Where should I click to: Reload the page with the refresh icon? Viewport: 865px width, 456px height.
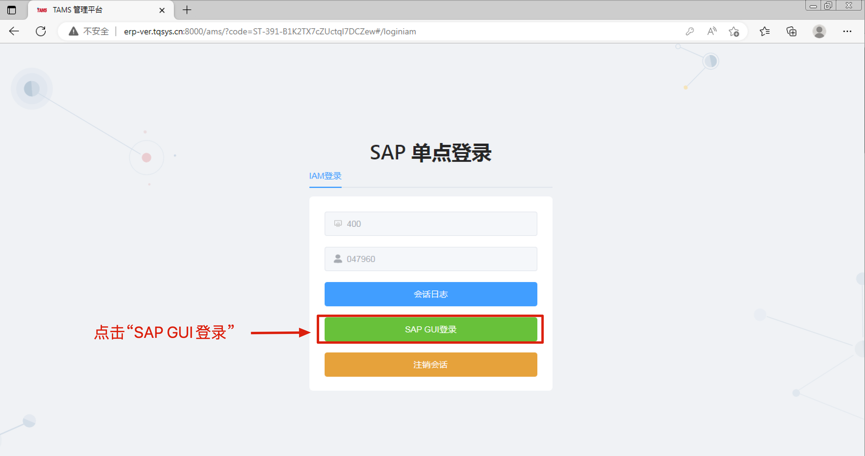[x=41, y=31]
